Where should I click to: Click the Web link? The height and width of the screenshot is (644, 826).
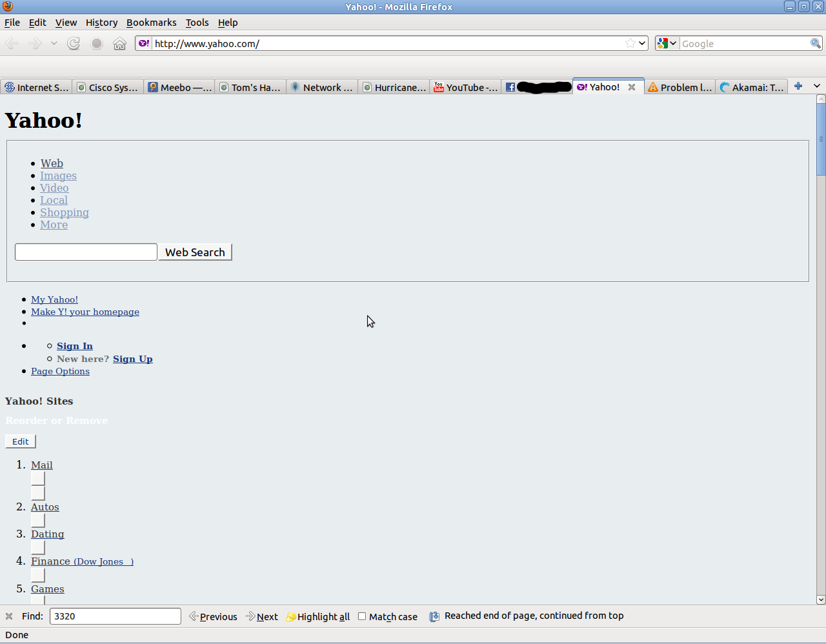[52, 163]
